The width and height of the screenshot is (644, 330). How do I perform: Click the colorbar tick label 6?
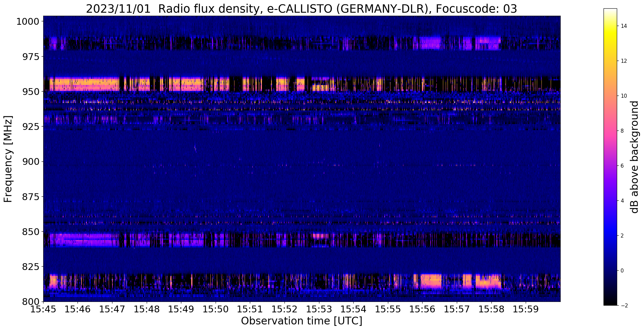(622, 166)
